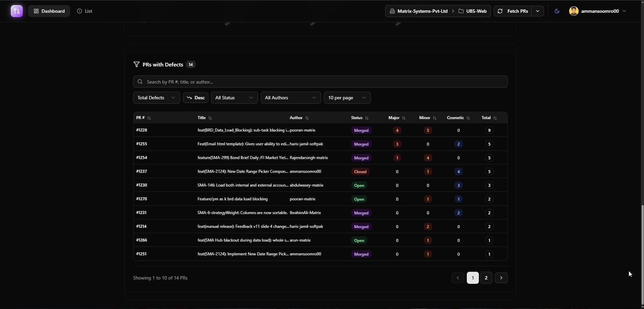Click the page vertical scrollbar
This screenshot has height=309, width=644.
642,255
